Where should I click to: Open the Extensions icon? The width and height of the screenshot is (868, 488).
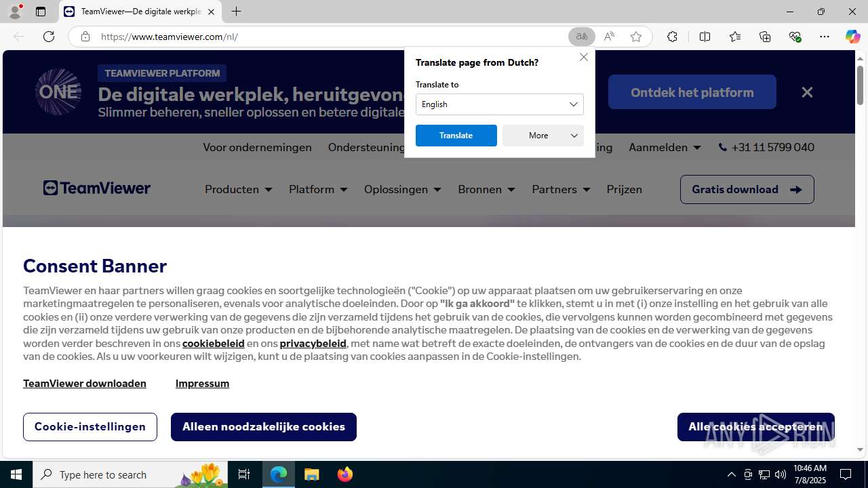tap(672, 37)
